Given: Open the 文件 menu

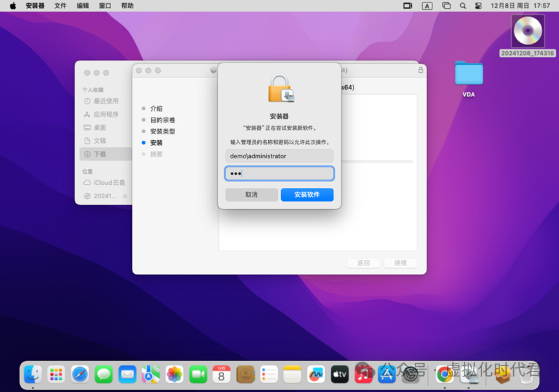Looking at the screenshot, I should [60, 6].
